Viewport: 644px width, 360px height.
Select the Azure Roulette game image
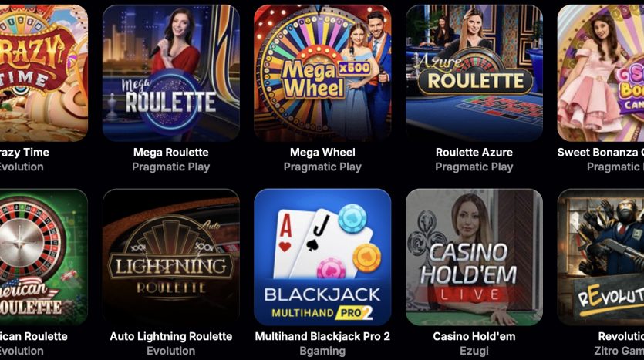click(x=474, y=73)
